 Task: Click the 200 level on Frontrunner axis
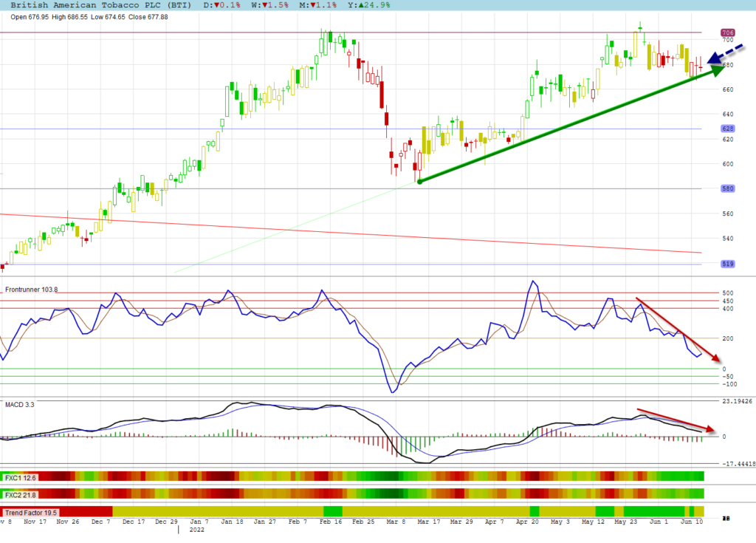pos(727,339)
